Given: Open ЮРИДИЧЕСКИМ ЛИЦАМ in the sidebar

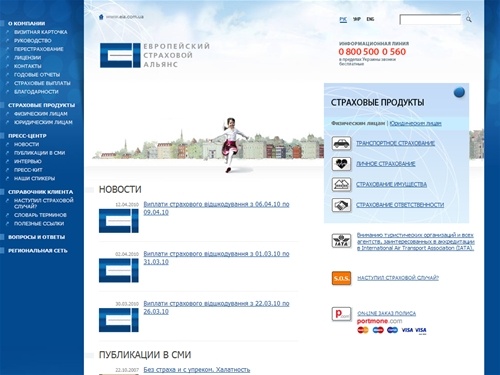Looking at the screenshot, I should pos(43,122).
